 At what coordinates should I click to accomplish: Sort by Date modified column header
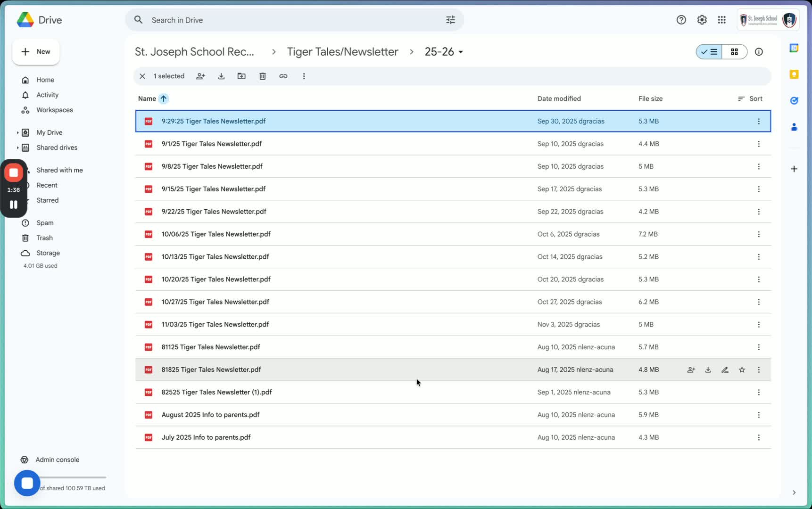point(559,99)
